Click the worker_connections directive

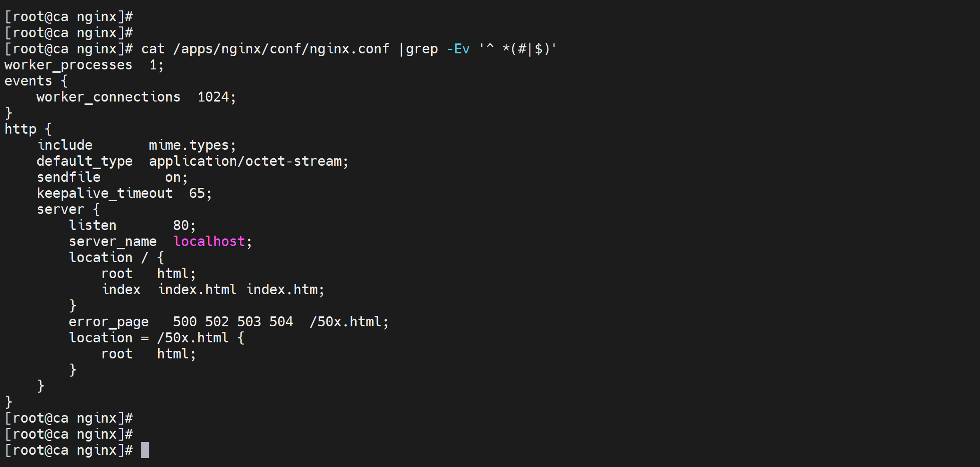click(108, 97)
